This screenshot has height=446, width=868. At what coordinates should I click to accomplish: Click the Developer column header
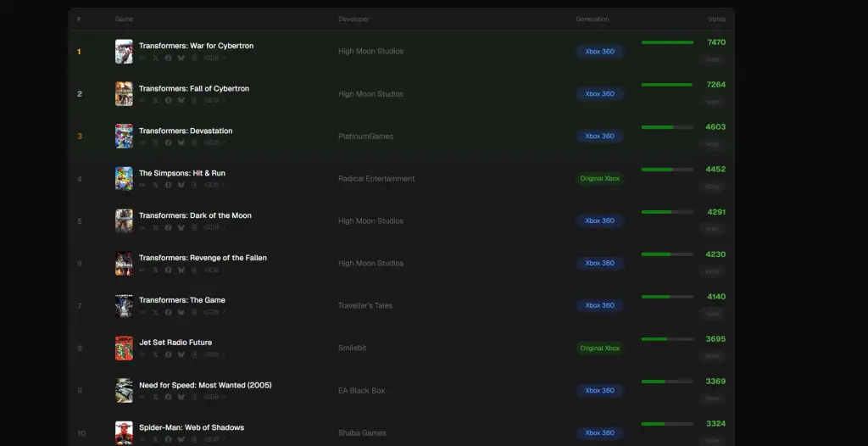tap(353, 20)
